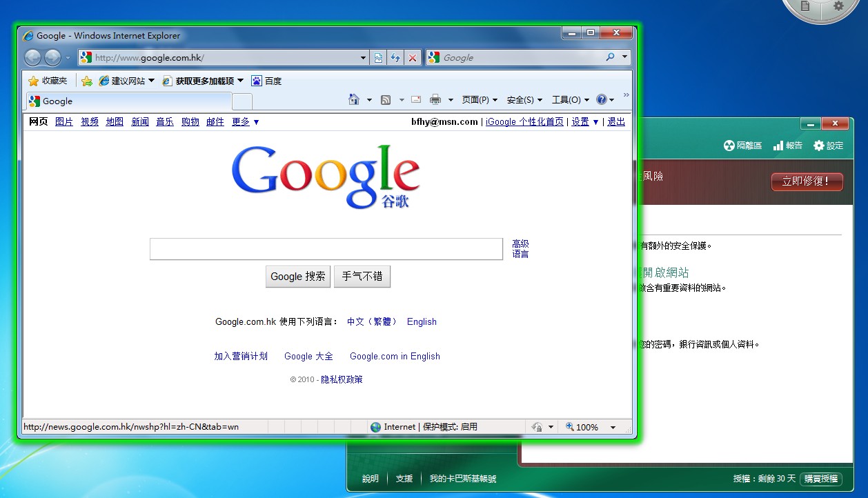The width and height of the screenshot is (868, 498).
Task: Click 購買授權 button in Kaspersky window
Action: [820, 479]
